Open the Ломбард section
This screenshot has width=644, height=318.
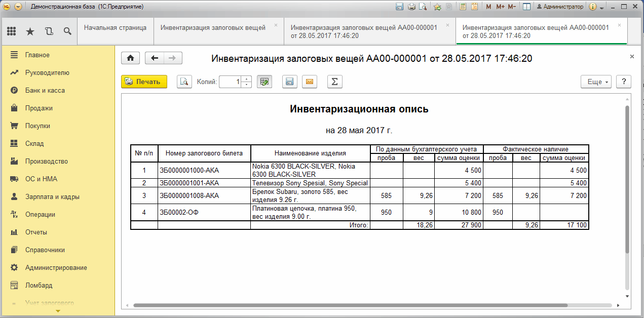[39, 285]
